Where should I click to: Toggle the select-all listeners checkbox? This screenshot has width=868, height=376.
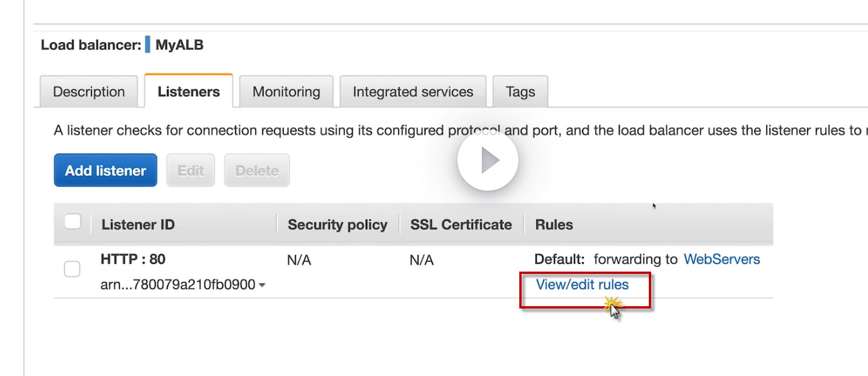(x=73, y=222)
